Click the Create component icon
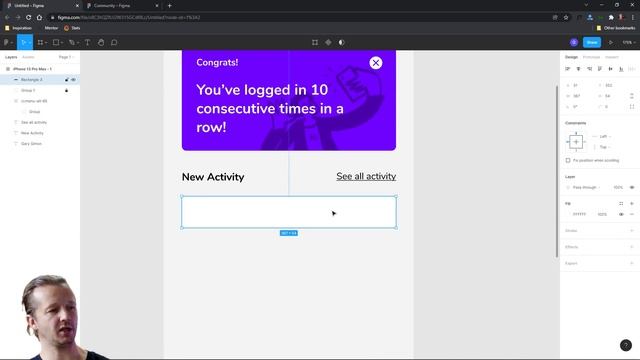The image size is (640, 360). [x=328, y=42]
